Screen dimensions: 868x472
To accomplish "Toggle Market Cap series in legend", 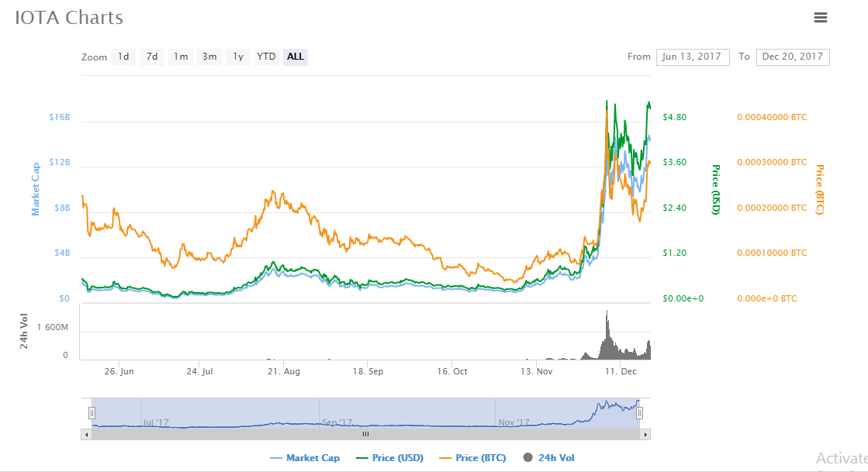I will point(305,457).
